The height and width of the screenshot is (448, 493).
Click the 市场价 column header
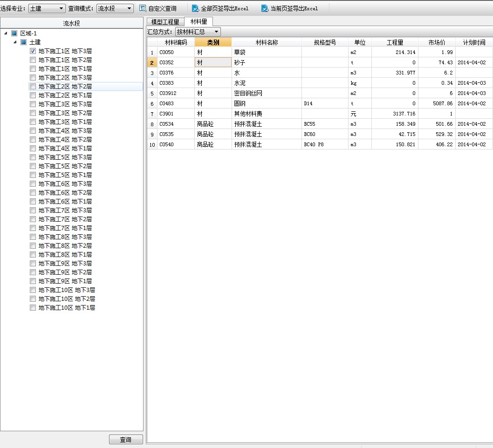[x=437, y=42]
